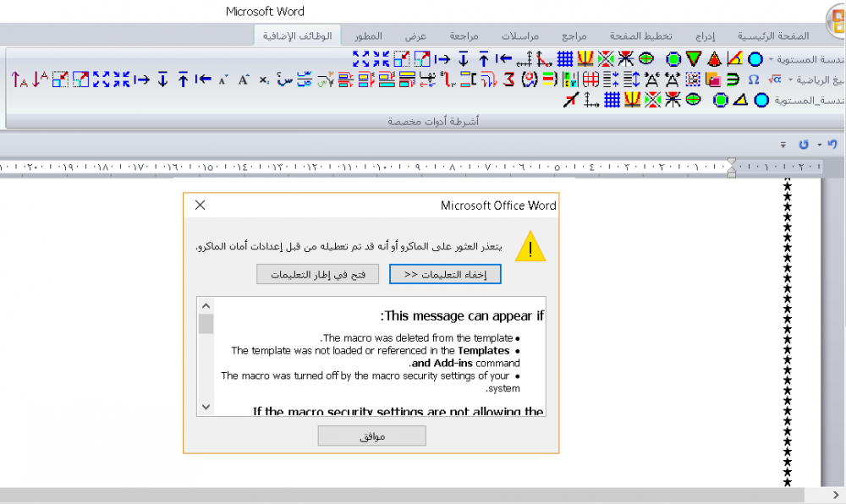Click the orange overlapping squares icon
The width and height of the screenshot is (846, 504).
point(712,79)
